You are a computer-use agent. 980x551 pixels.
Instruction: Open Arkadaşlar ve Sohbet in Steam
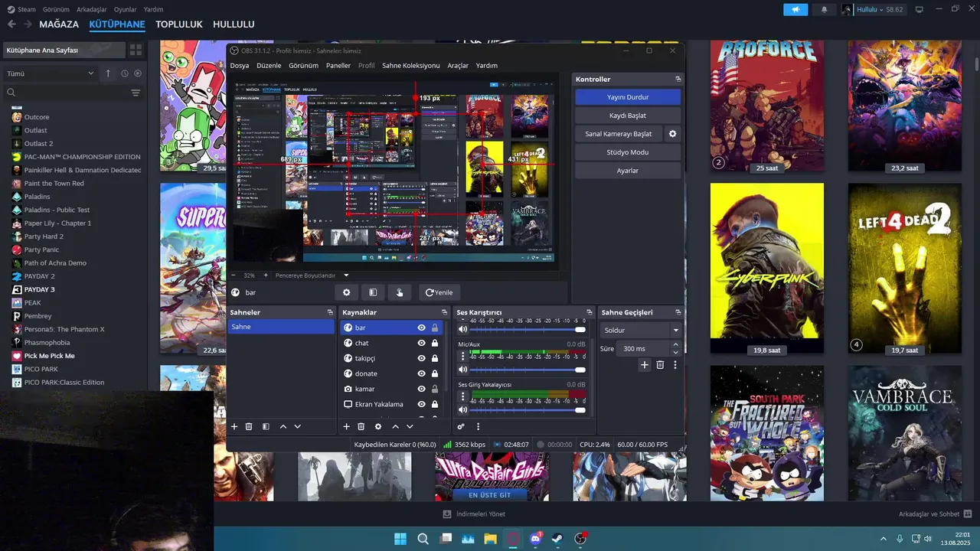(x=935, y=514)
